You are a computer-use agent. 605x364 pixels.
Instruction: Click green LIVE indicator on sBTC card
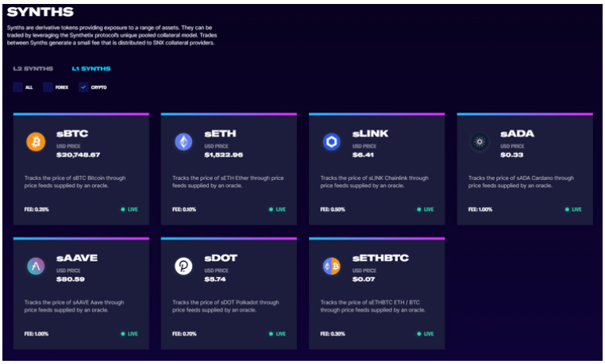click(129, 209)
